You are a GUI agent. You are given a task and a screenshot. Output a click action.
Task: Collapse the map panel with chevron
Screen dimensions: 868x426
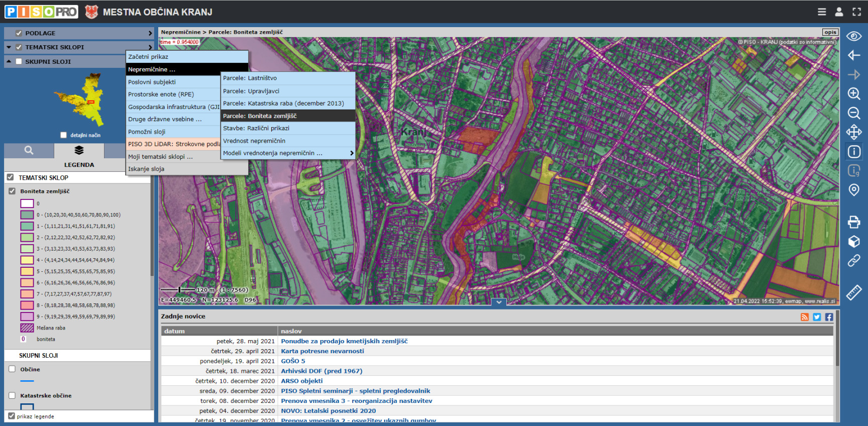(x=498, y=302)
